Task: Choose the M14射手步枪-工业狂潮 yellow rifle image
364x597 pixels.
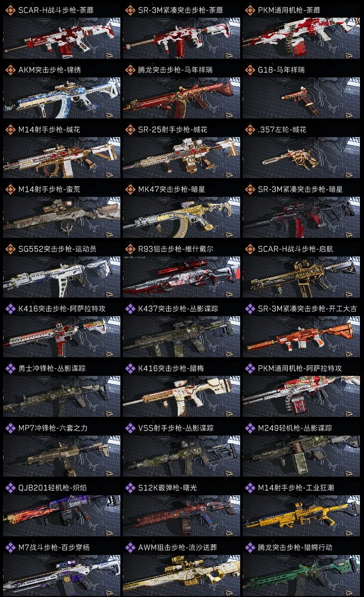Action: pyautogui.click(x=301, y=516)
